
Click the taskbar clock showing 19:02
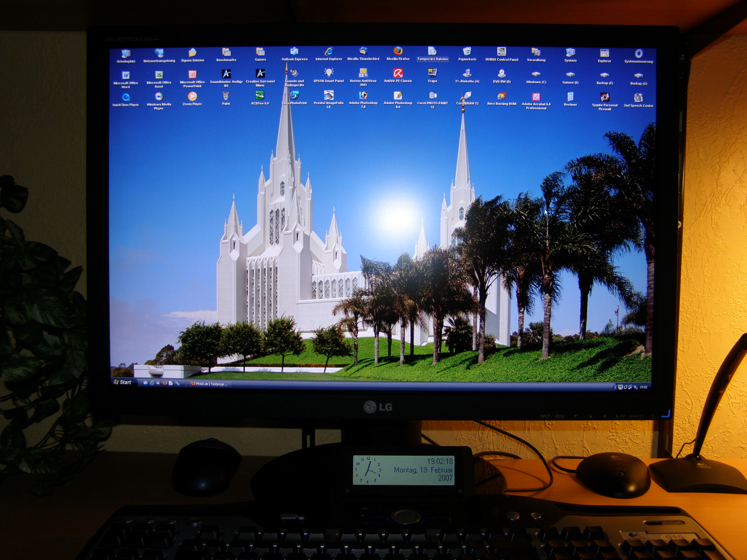[x=643, y=387]
